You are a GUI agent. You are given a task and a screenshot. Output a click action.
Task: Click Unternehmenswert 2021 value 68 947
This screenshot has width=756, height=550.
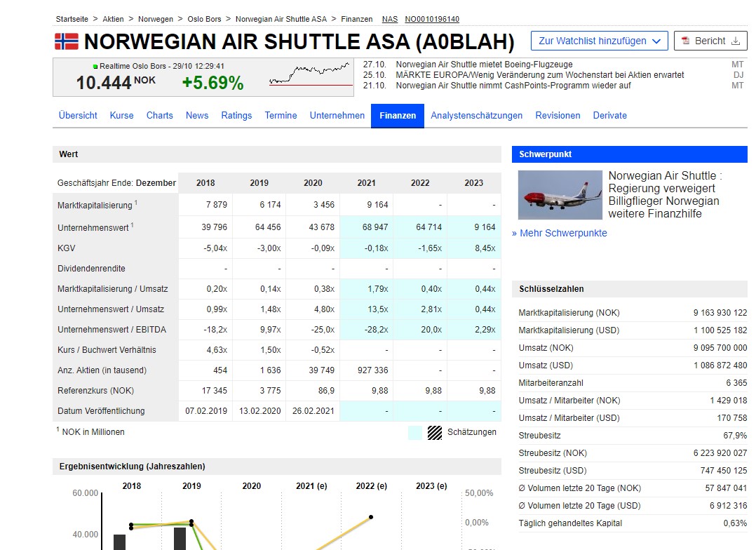375,227
